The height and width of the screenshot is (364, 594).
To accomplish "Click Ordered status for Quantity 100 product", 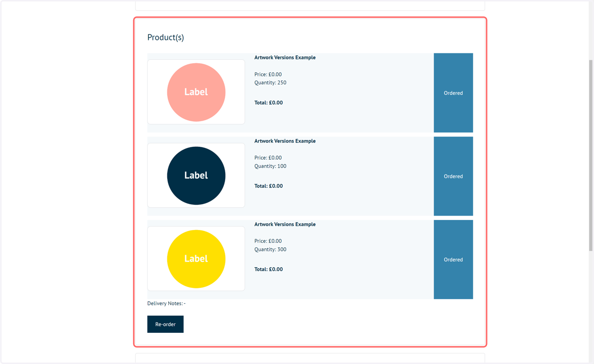I will pyautogui.click(x=453, y=176).
